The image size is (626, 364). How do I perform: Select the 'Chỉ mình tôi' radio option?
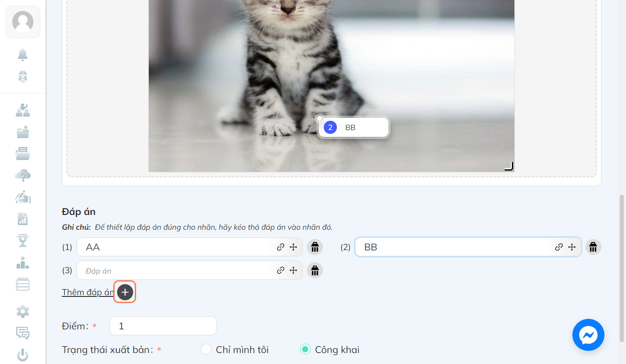206,349
